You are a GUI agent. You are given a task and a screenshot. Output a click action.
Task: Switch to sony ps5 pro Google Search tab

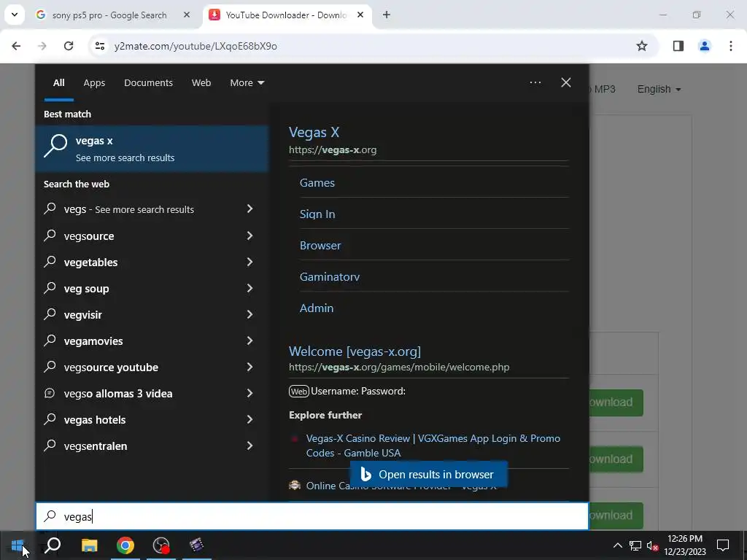point(113,15)
